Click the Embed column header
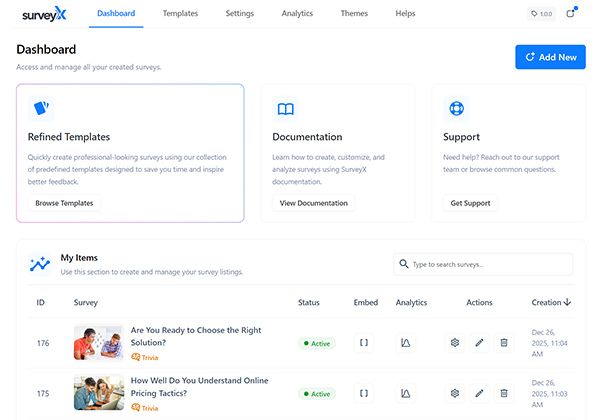Screen dimensions: 600x420 tap(366, 303)
